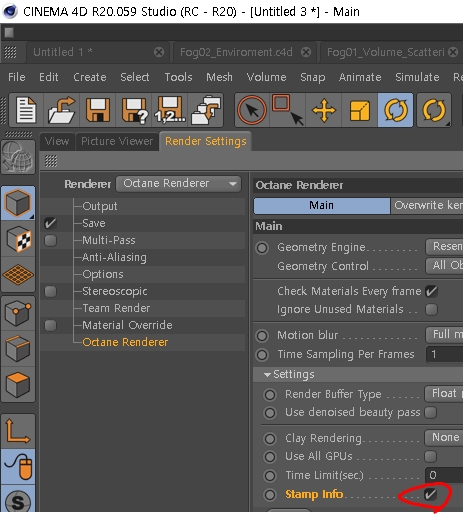
Task: Click the Time Sampling Per Frames field
Action: [x=444, y=354]
